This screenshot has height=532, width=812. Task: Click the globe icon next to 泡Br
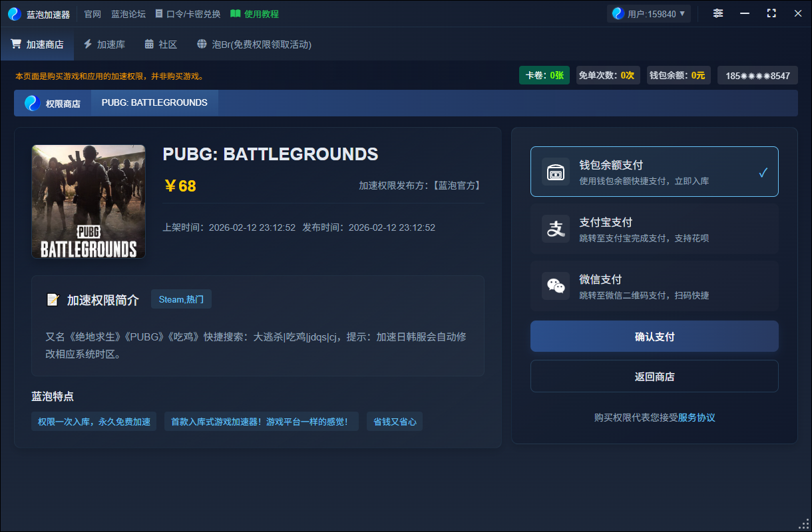point(202,44)
